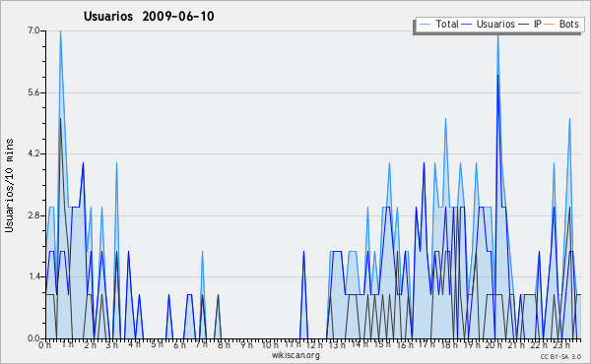Click the '6 h' x-axis label
The image size is (591, 364).
[179, 344]
